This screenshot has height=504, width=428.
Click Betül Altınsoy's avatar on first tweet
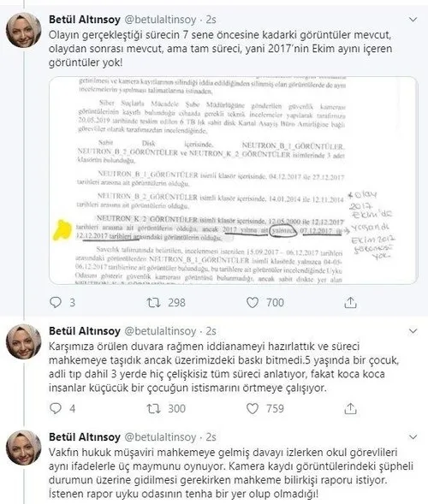click(23, 30)
